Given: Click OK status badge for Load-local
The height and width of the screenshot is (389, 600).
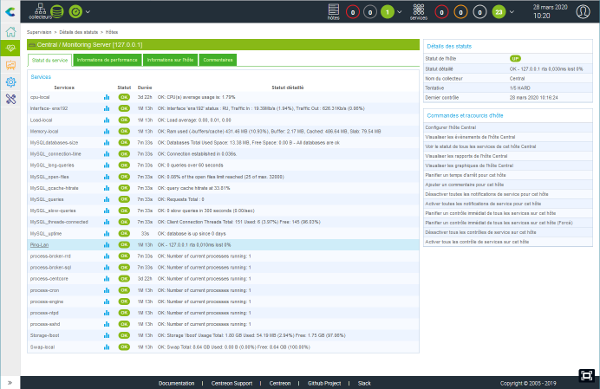Looking at the screenshot, I should click(124, 120).
